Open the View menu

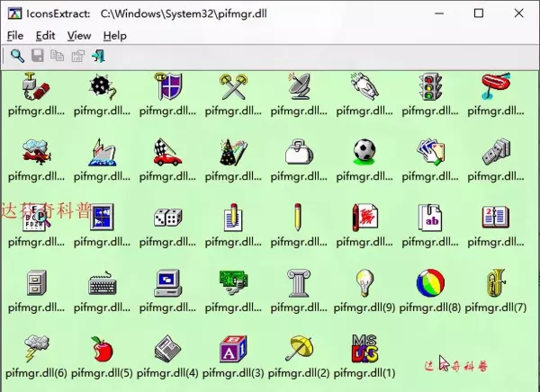[x=79, y=36]
